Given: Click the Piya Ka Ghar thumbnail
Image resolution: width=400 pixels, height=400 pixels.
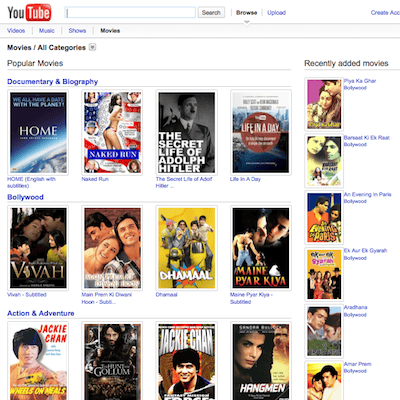Looking at the screenshot, I should tap(324, 104).
